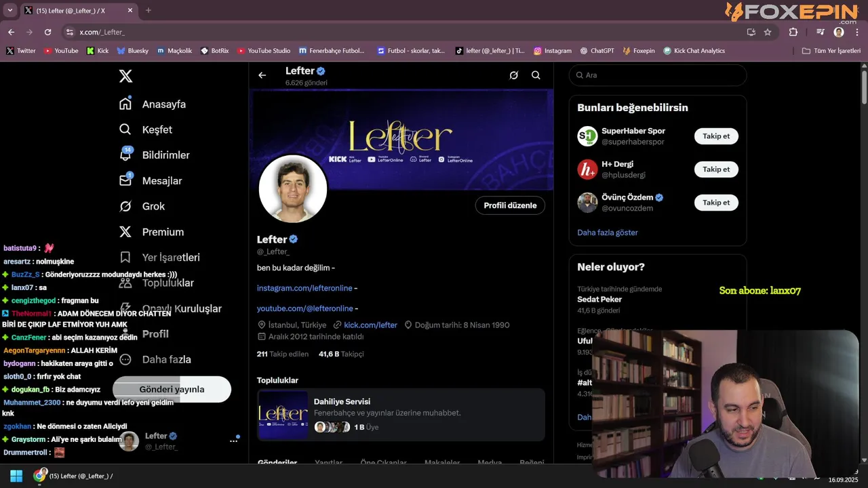Click Profili düzenle button
Screen dimensions: 868x488
(510, 205)
